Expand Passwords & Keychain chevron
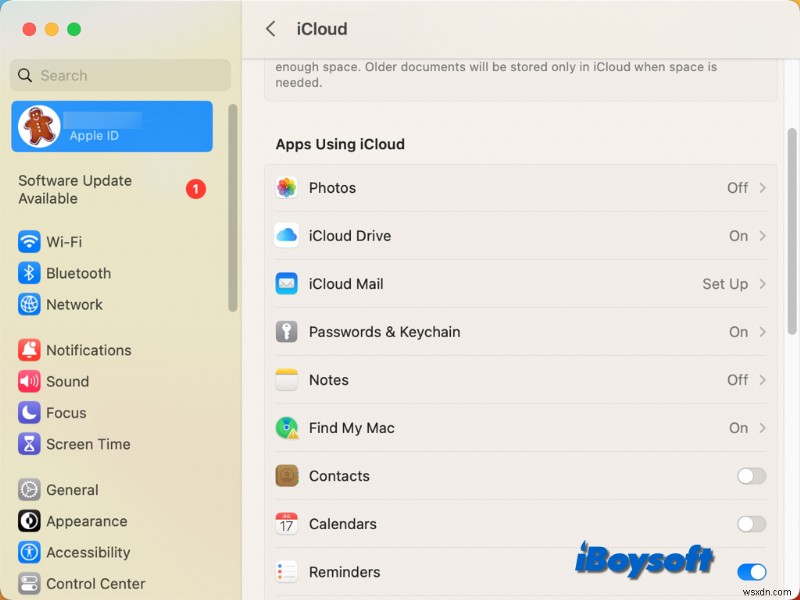 coord(762,332)
